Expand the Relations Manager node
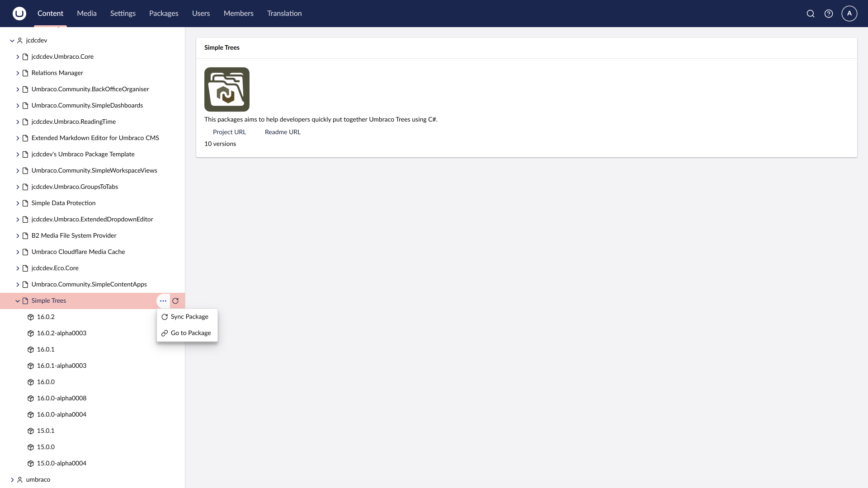 [18, 73]
